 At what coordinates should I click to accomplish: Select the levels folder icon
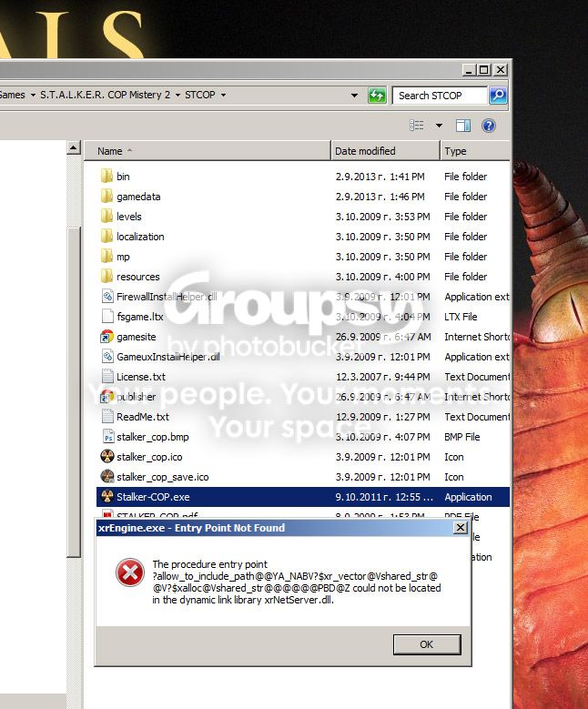(x=106, y=216)
